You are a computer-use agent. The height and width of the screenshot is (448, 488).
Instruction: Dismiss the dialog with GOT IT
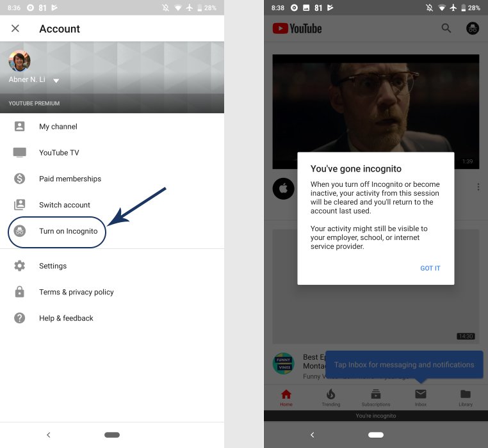[430, 268]
